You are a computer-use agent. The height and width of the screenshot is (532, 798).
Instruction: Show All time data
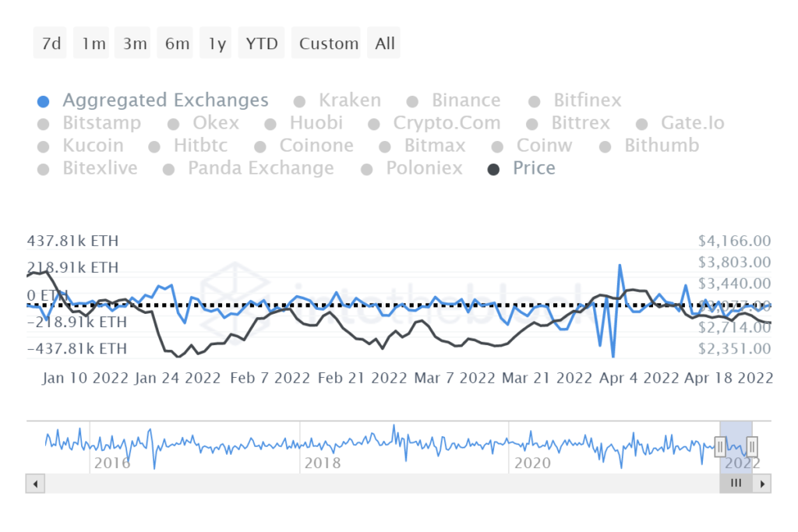tap(383, 44)
